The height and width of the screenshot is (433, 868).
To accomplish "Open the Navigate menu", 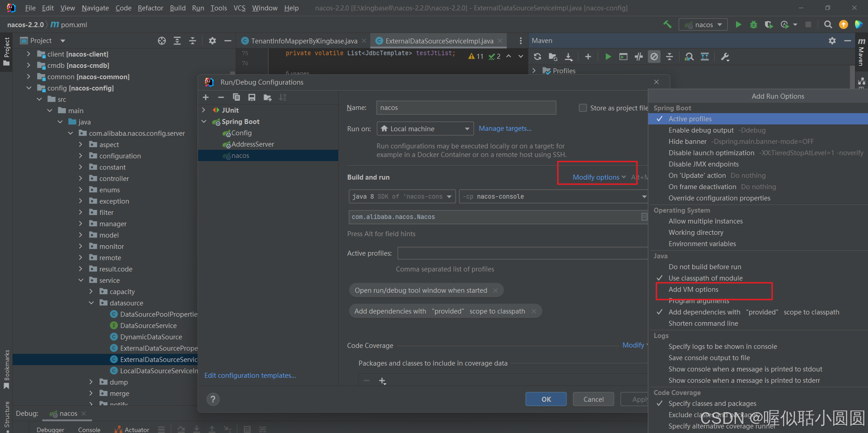I will [x=95, y=8].
